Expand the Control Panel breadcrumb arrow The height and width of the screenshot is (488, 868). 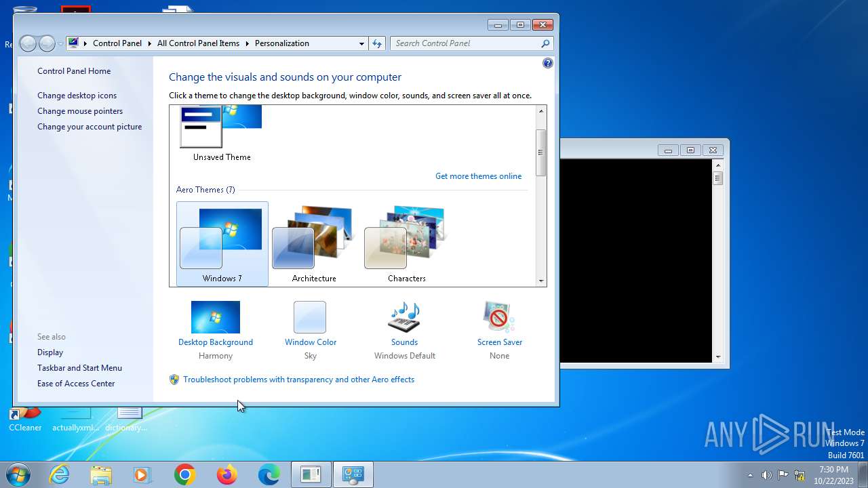tap(150, 43)
